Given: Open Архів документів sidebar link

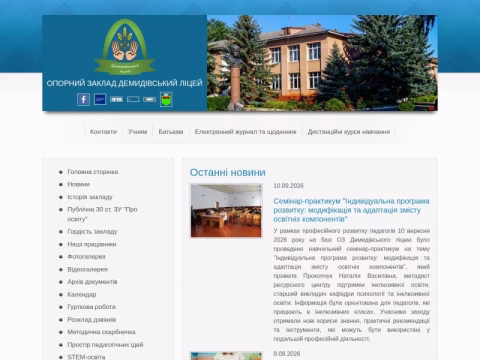Looking at the screenshot, I should pyautogui.click(x=92, y=282).
